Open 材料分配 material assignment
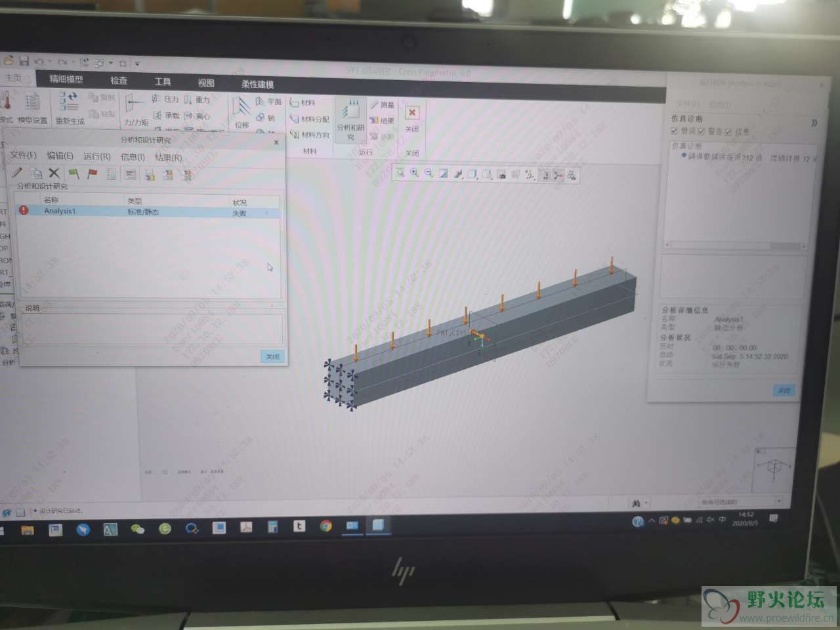This screenshot has width=840, height=630. (x=310, y=119)
